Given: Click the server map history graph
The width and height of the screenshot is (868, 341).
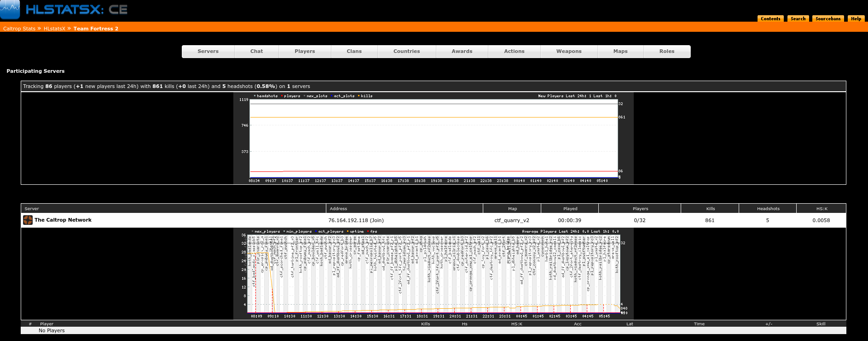Looking at the screenshot, I should click(434, 274).
